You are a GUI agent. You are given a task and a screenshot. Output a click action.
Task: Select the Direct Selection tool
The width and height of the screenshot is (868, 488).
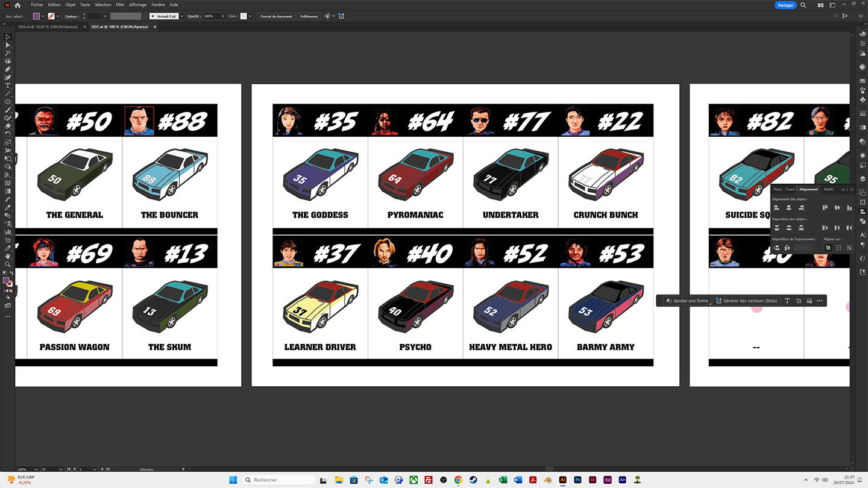(x=8, y=45)
